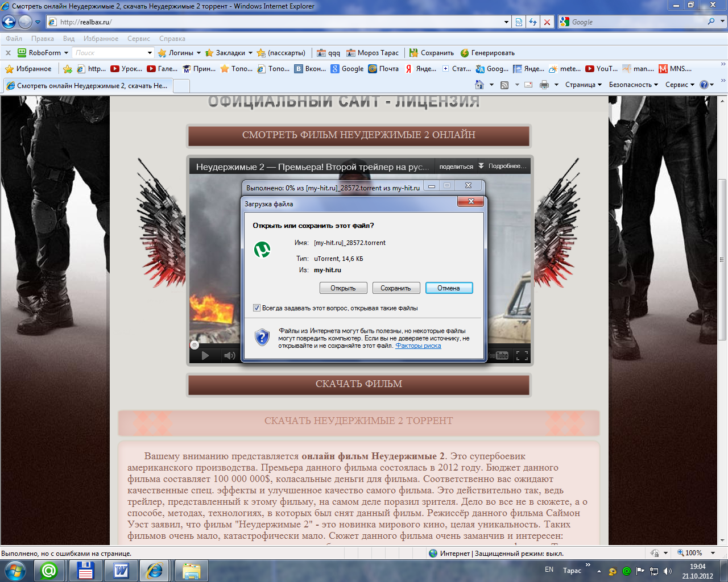This screenshot has width=728, height=582.
Task: Open the qqq RoboForm login
Action: pyautogui.click(x=328, y=53)
